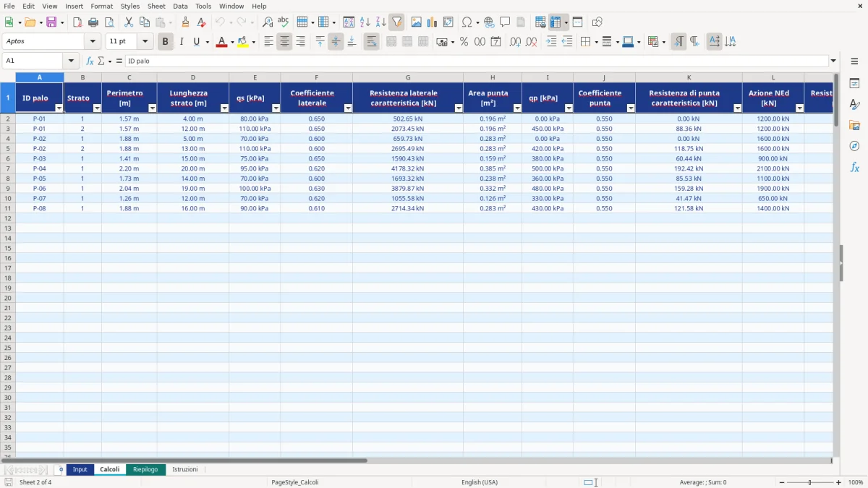This screenshot has height=488, width=868.
Task: Toggle Bold formatting
Action: [165, 42]
